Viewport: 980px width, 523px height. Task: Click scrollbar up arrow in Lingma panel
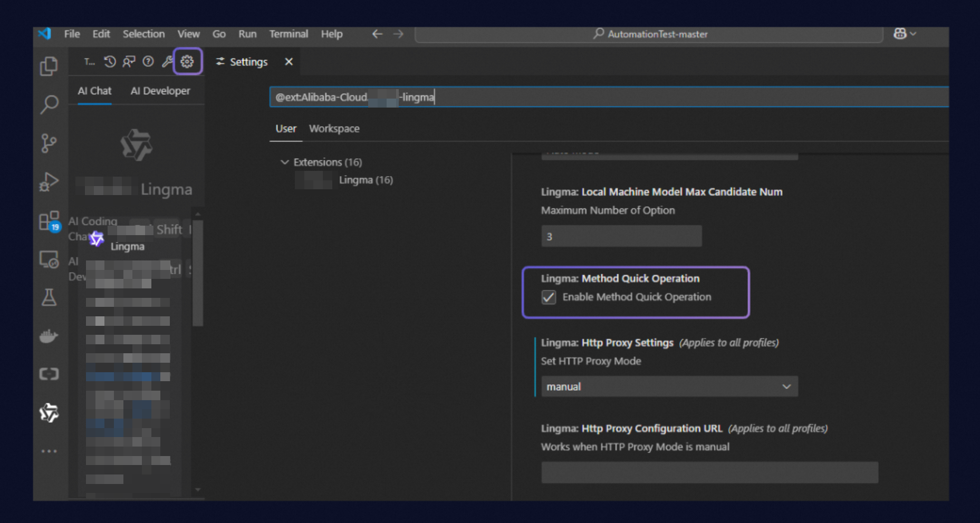(198, 214)
